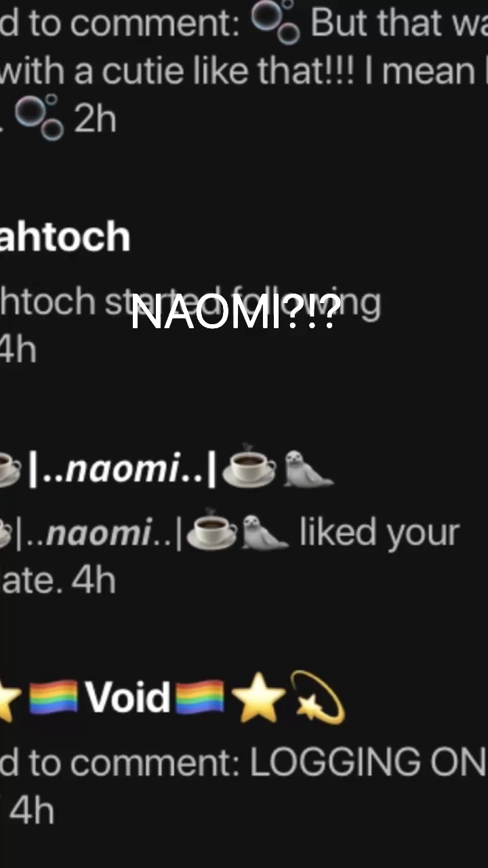Open the 'started following' notification text
Viewport: 488px width, 868px height.
[x=190, y=302]
